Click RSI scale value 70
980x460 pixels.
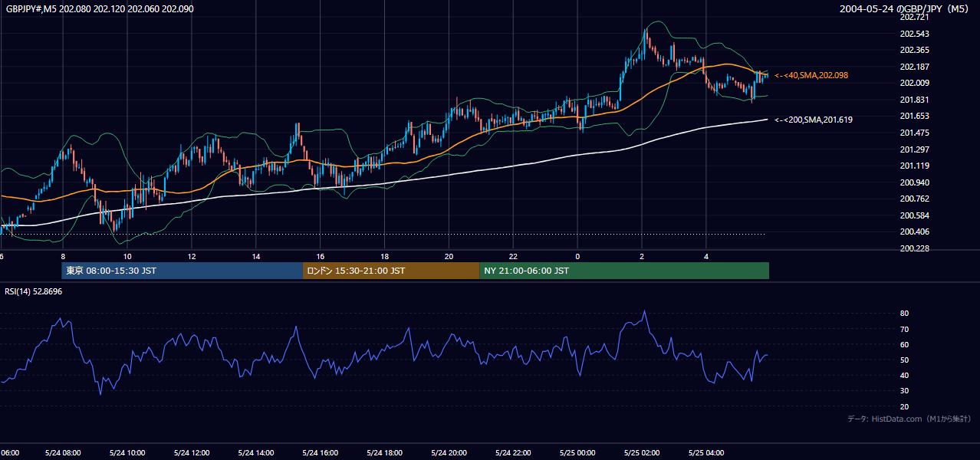click(904, 329)
